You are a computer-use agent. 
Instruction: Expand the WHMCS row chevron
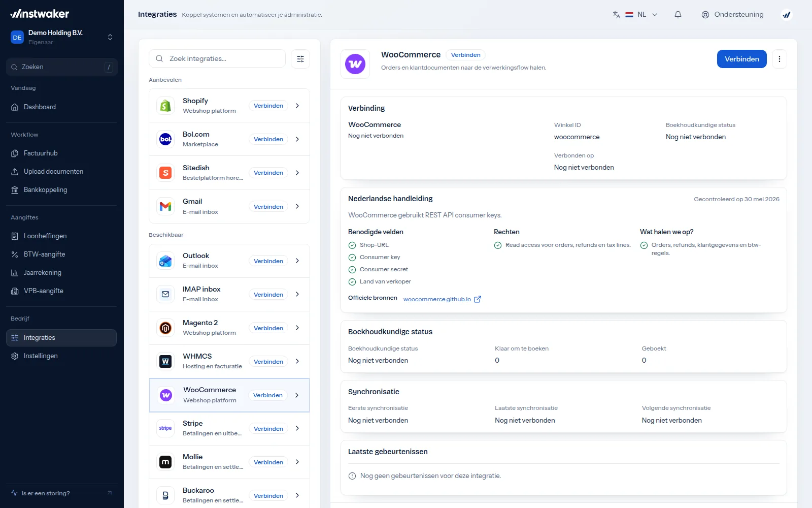coord(297,361)
